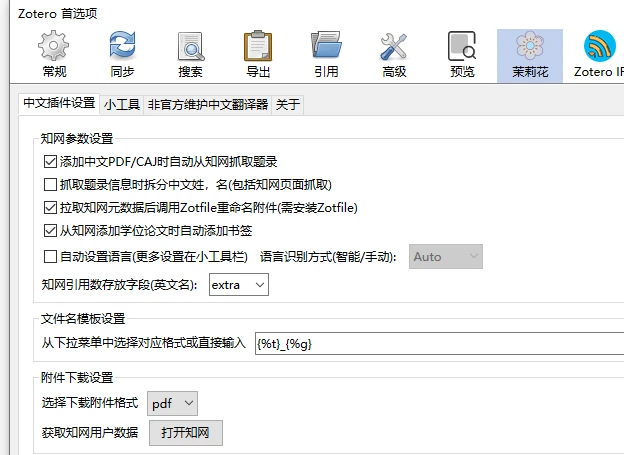Open the Zotero IF preferences pane
Viewport: 624px width, 455px height.
(x=598, y=55)
